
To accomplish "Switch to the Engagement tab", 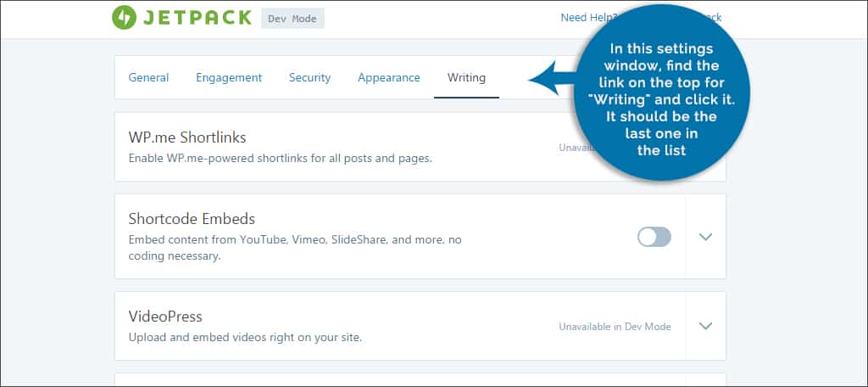I will click(x=229, y=77).
